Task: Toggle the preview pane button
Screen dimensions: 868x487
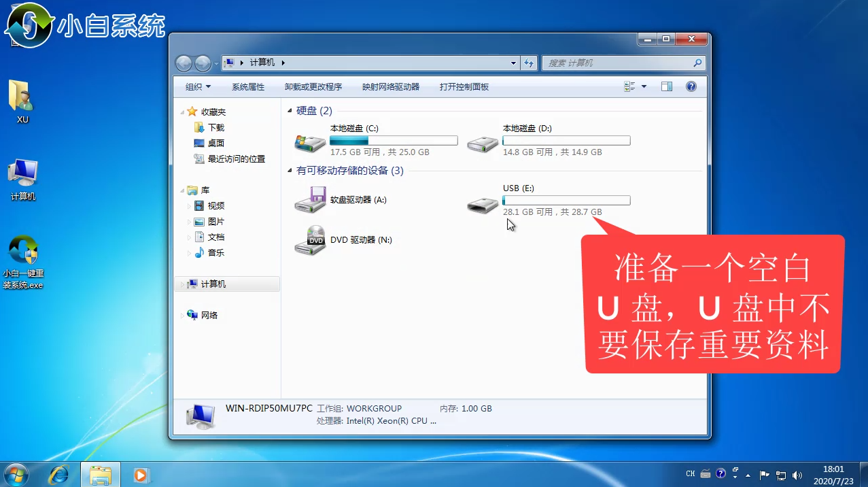Action: [667, 86]
